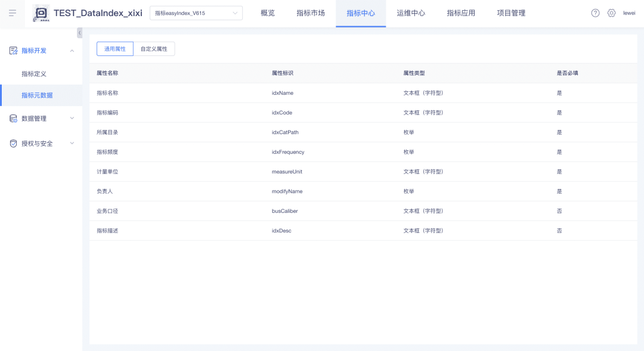Select the 通用属性 tab button
Screen dimensions: 644x351
[x=115, y=49]
